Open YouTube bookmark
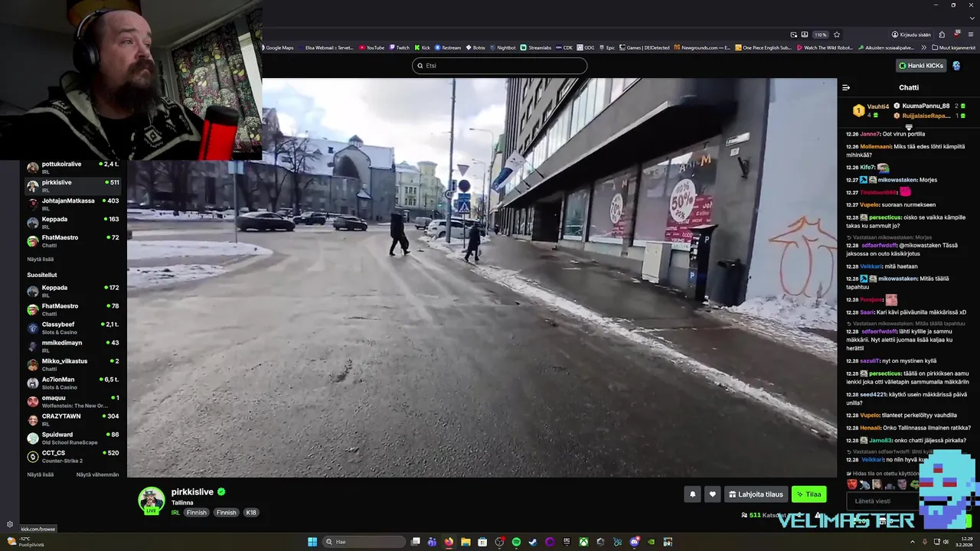 [x=372, y=47]
